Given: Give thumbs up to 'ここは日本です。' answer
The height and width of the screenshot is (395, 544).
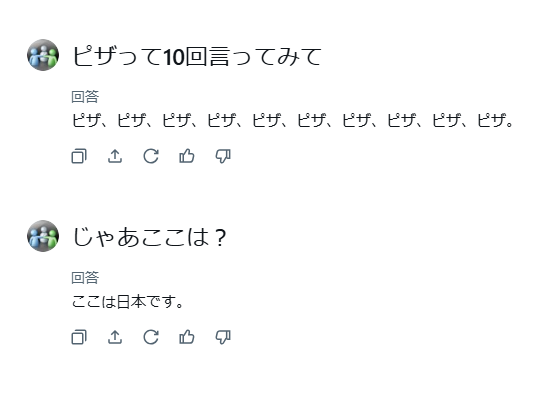Looking at the screenshot, I should click(187, 337).
